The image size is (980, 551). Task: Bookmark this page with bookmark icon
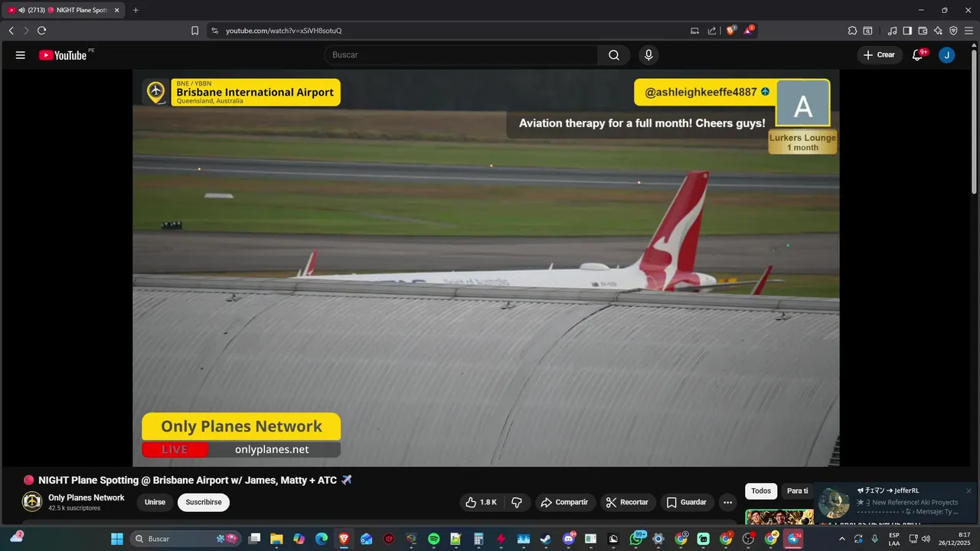click(194, 31)
